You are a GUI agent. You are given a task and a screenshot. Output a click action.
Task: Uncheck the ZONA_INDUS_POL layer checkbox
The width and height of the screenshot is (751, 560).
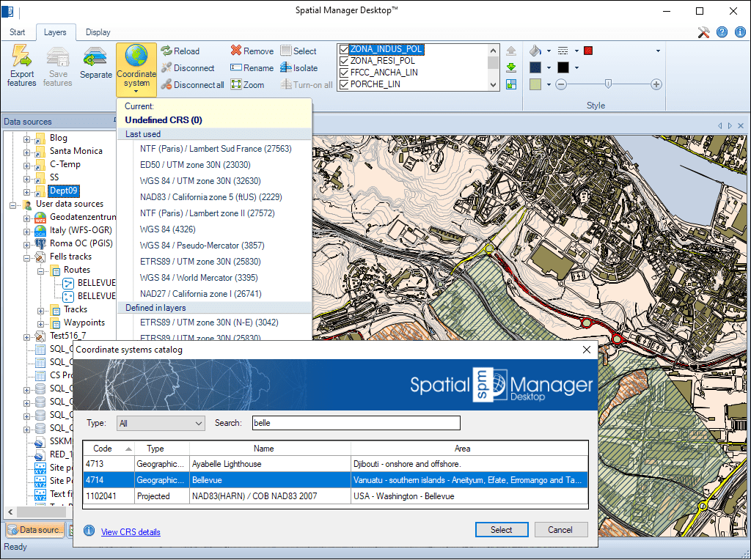343,49
